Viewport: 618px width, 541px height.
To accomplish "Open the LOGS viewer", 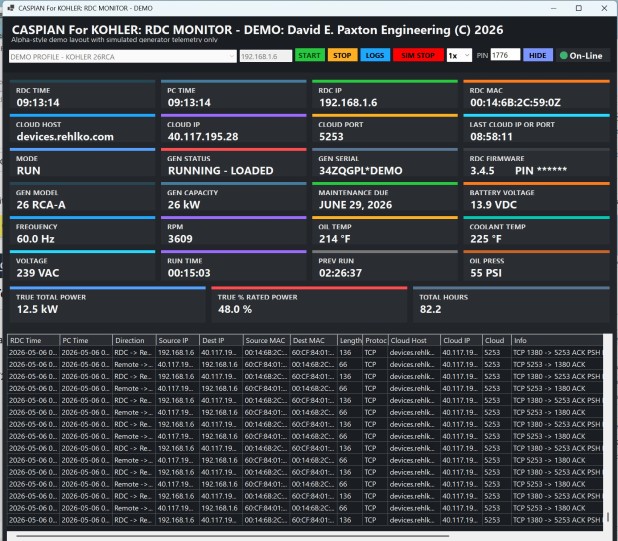I will point(375,56).
